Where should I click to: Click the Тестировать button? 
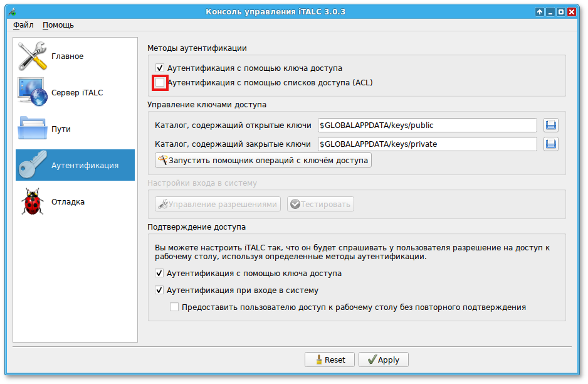click(x=320, y=204)
